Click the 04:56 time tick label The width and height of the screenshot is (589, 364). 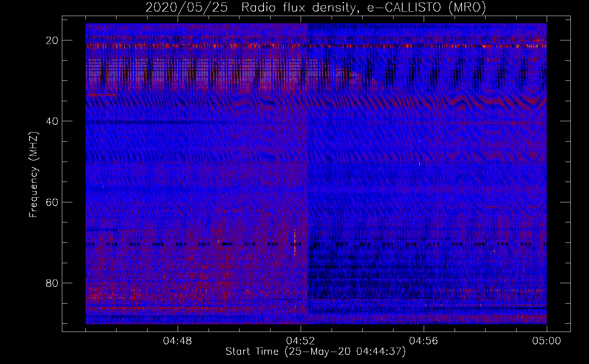pyautogui.click(x=424, y=341)
